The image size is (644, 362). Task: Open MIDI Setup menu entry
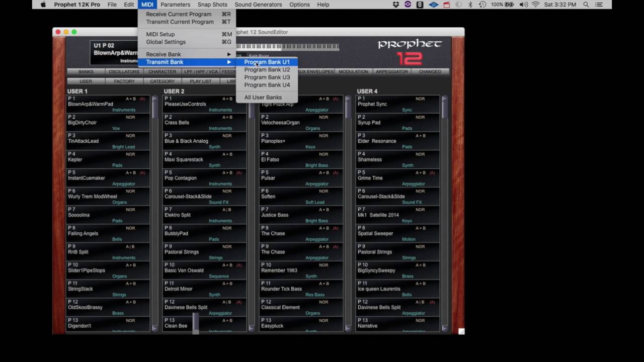pos(187,34)
